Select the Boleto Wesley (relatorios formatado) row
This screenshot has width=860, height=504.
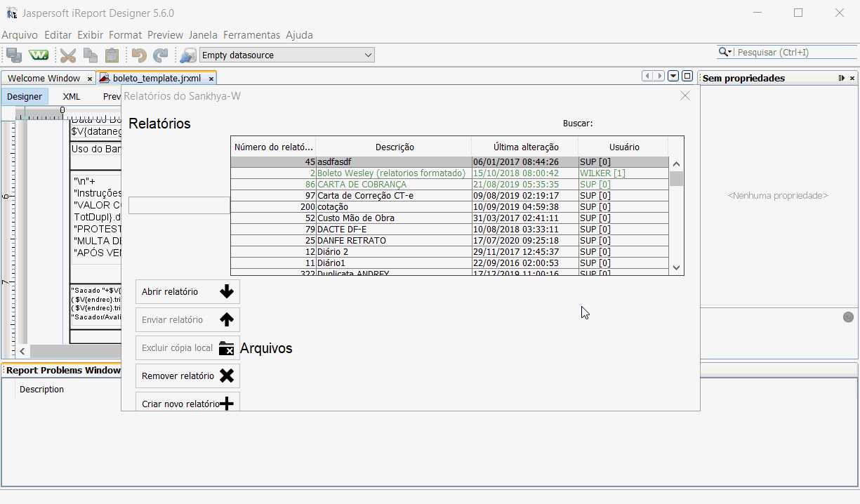(x=450, y=173)
